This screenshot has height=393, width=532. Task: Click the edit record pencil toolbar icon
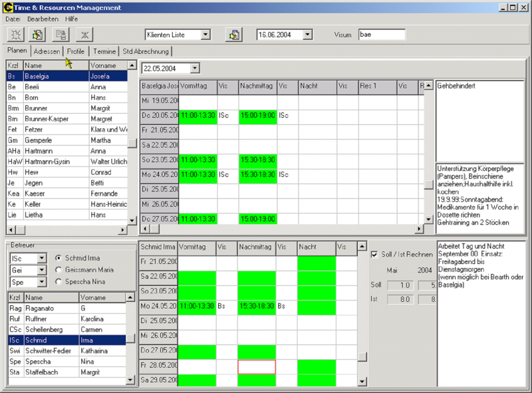click(38, 35)
